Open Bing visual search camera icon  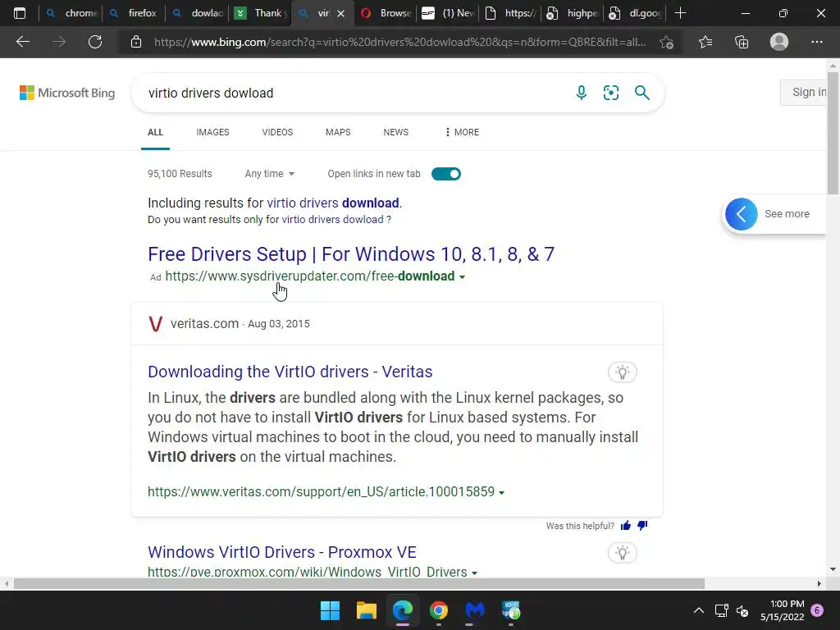coord(610,93)
